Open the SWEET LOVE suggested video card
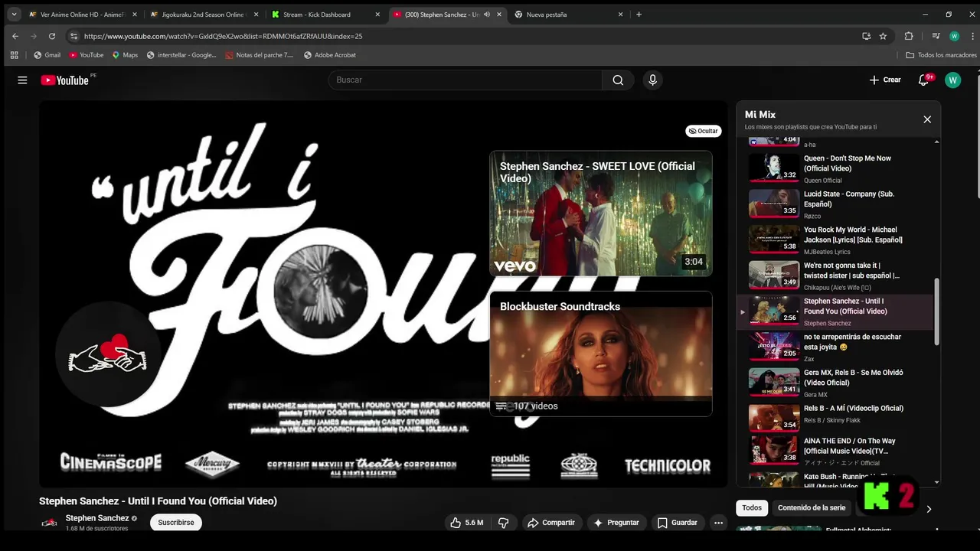This screenshot has height=551, width=980. 601,214
